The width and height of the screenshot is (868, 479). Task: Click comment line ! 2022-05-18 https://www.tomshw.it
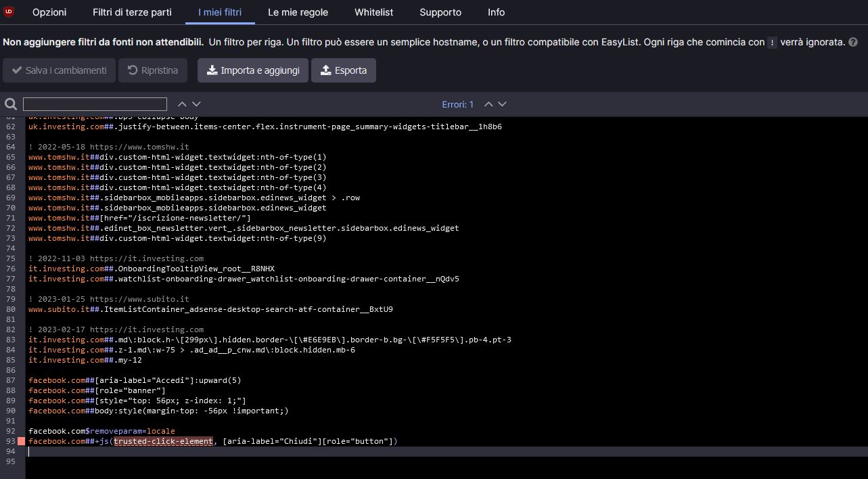coord(108,147)
